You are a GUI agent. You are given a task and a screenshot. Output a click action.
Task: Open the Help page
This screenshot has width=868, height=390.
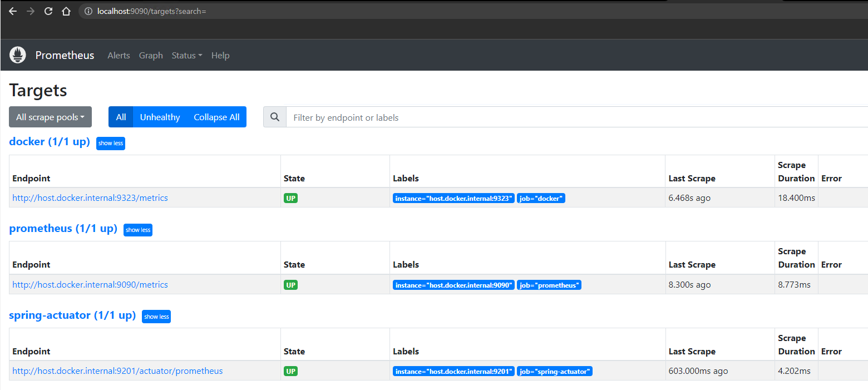click(x=220, y=55)
